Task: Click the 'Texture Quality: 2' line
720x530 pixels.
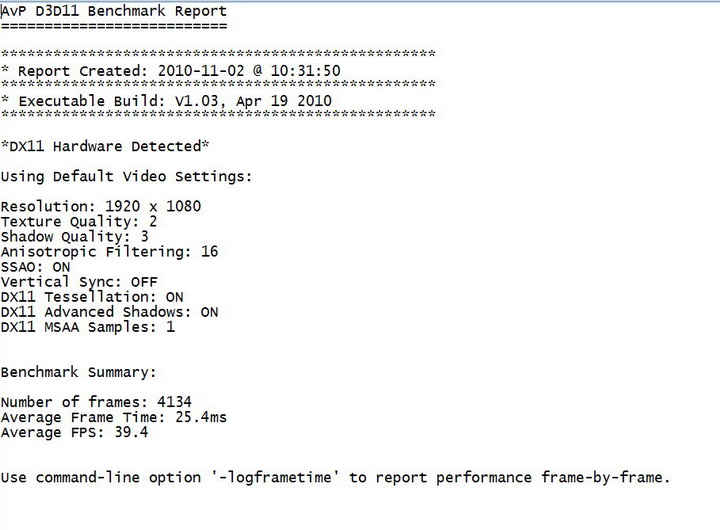Action: click(79, 221)
